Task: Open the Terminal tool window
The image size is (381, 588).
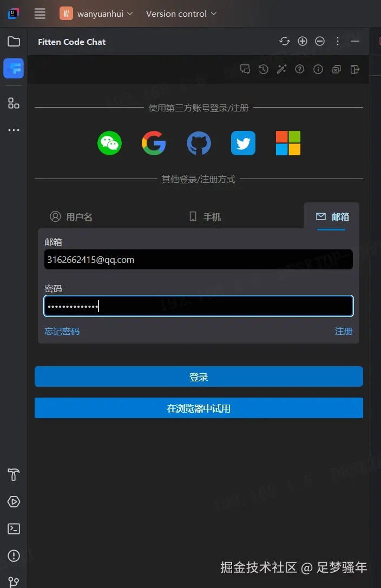Action: (x=14, y=528)
